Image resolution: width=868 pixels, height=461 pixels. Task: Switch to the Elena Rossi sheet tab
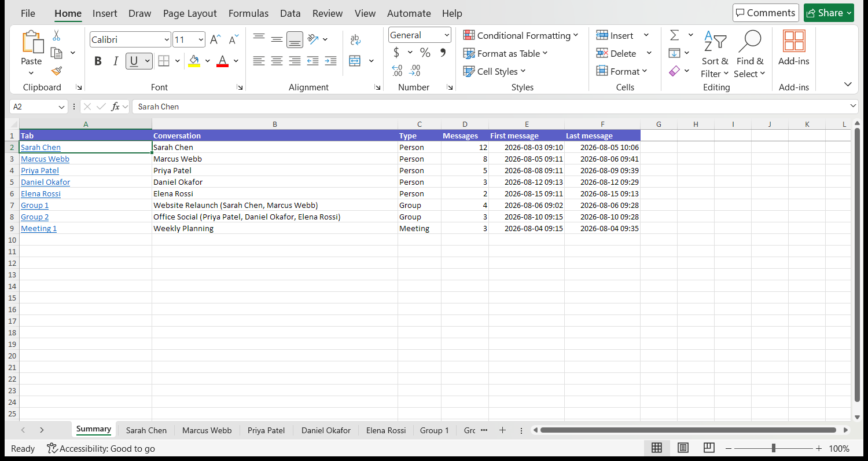click(x=386, y=430)
